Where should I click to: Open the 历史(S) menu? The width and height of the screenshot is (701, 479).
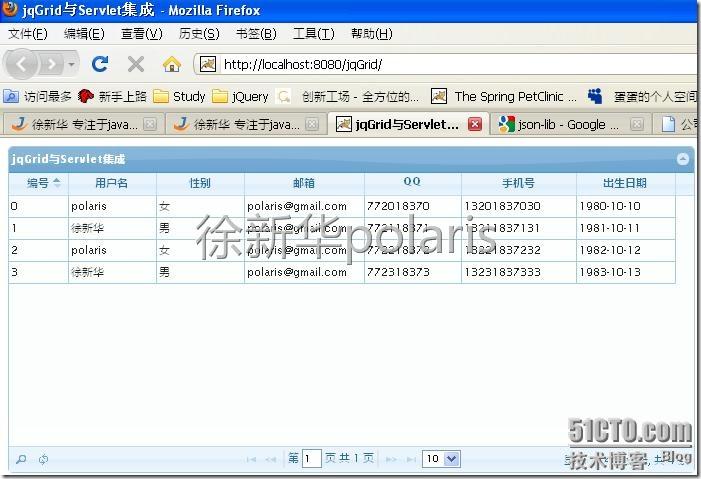click(199, 34)
